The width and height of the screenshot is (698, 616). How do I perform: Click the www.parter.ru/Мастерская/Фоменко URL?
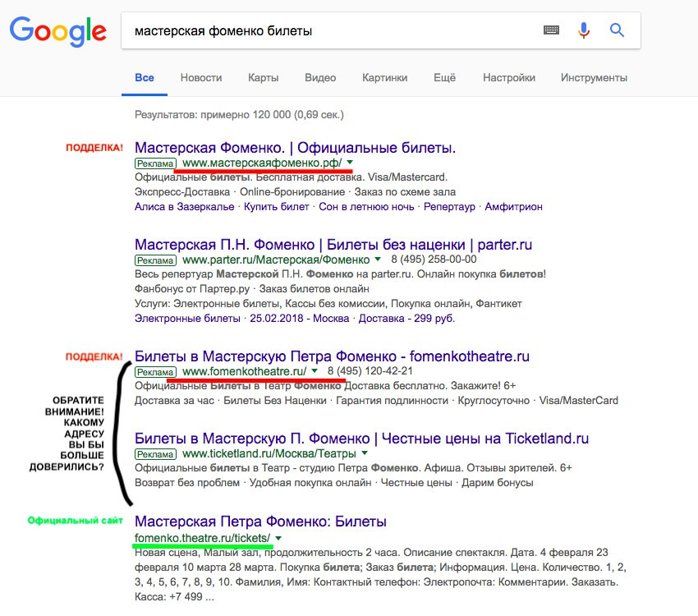pyautogui.click(x=276, y=260)
